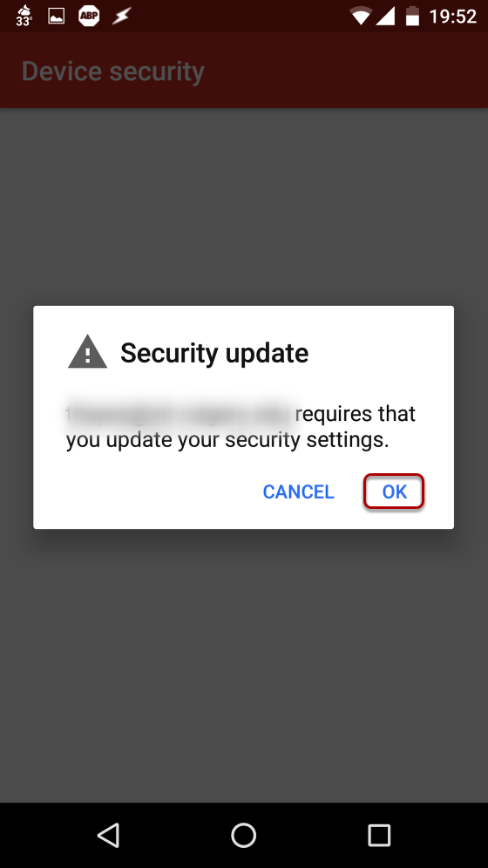The image size is (488, 868).
Task: Tap the Security update dialog title
Action: click(214, 353)
